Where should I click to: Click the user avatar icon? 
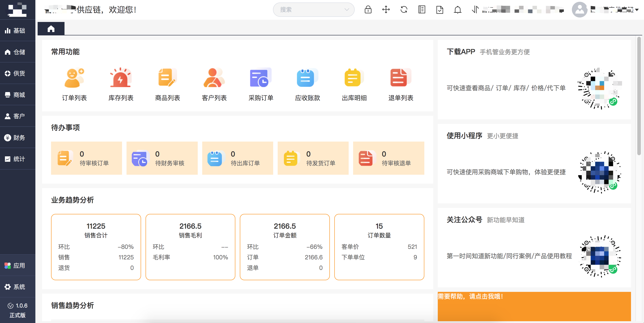click(x=580, y=10)
